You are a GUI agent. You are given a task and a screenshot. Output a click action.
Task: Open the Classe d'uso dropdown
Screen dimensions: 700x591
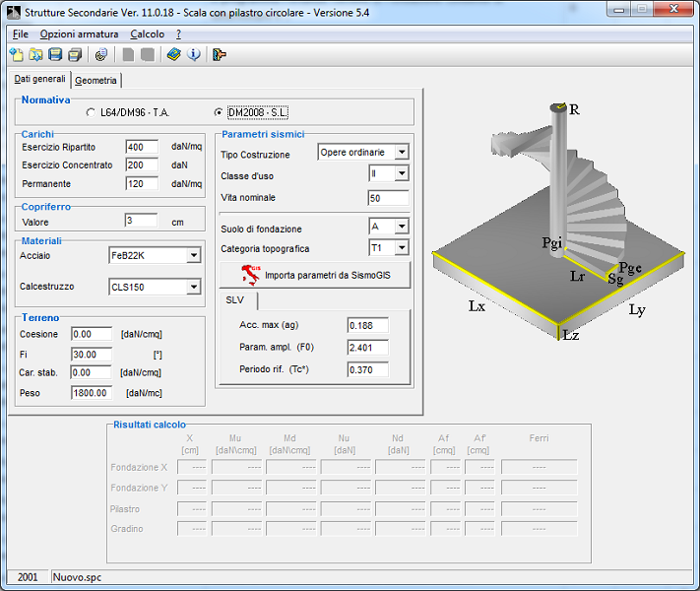[x=402, y=173]
